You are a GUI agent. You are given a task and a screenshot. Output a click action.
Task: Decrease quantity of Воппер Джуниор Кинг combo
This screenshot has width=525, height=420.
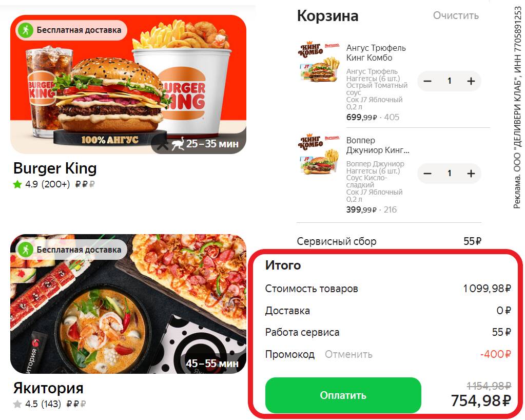(427, 174)
